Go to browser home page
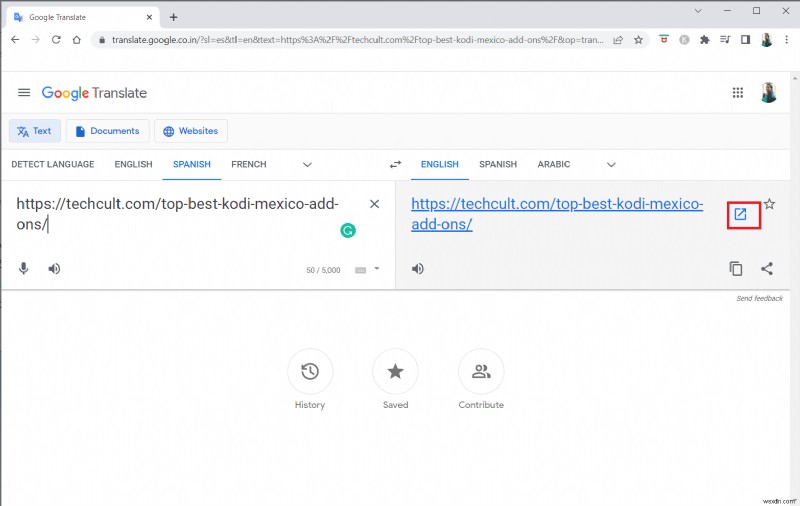The height and width of the screenshot is (506, 800). click(x=77, y=40)
